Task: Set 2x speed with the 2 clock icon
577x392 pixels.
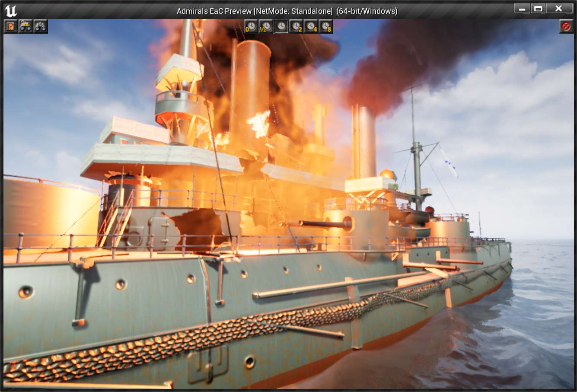Action: pyautogui.click(x=296, y=26)
